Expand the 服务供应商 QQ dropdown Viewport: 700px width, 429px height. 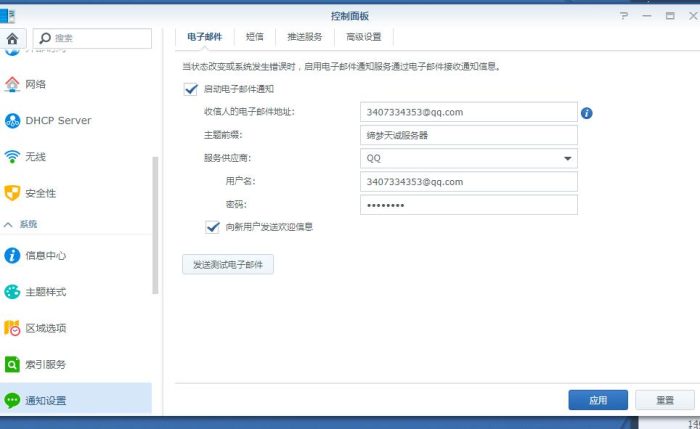click(568, 158)
